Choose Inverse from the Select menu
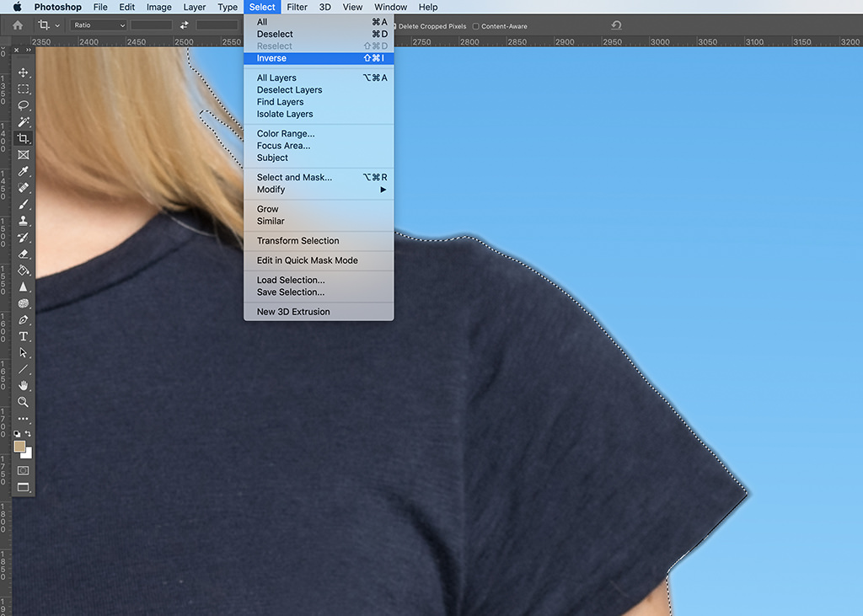This screenshot has height=616, width=863. (319, 58)
